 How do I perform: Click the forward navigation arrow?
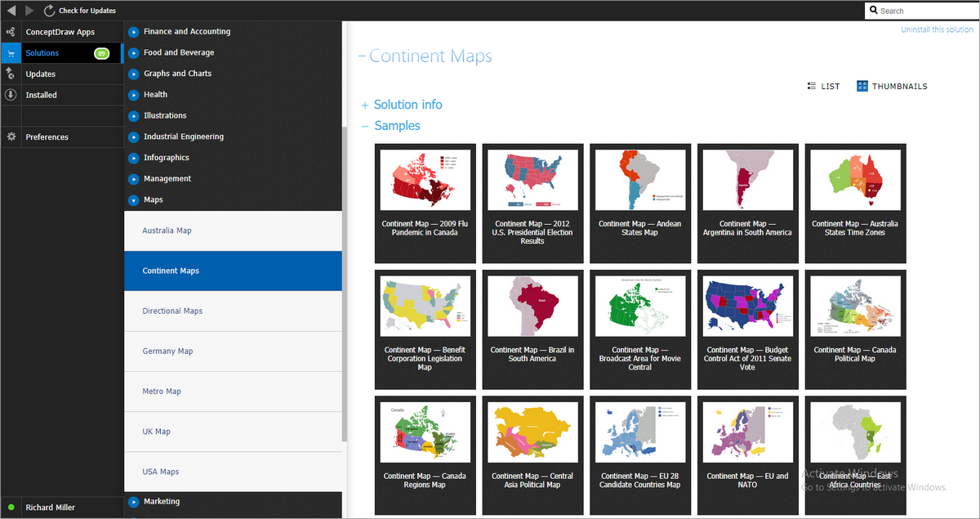pyautogui.click(x=30, y=11)
